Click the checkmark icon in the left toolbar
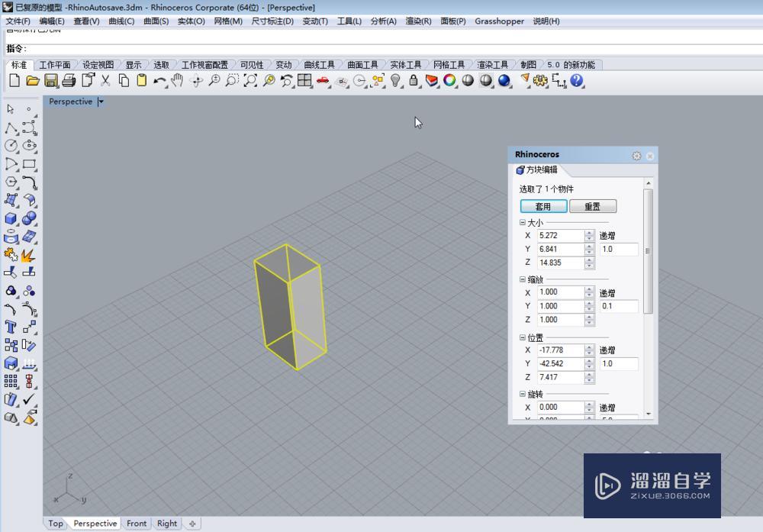The image size is (763, 532). point(29,399)
